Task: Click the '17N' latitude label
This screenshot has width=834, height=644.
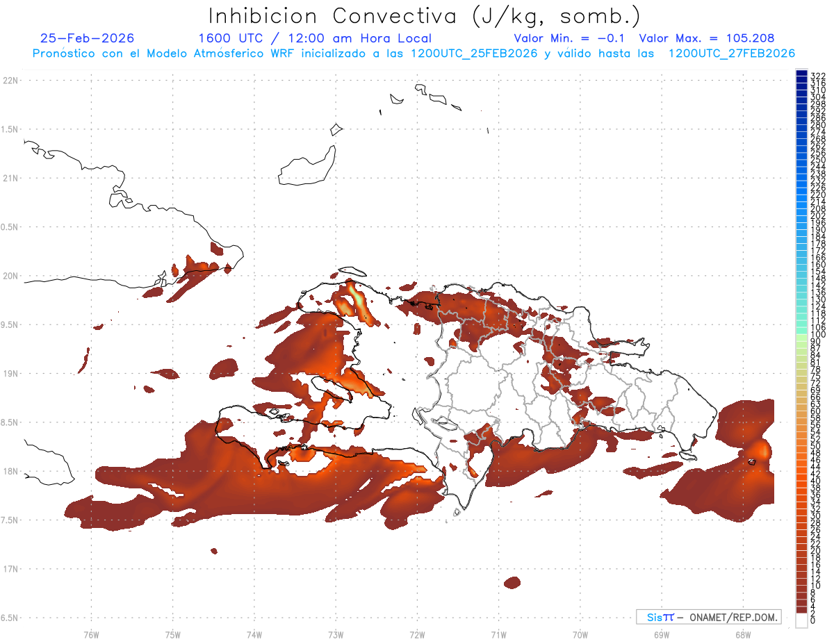Action: [10, 569]
